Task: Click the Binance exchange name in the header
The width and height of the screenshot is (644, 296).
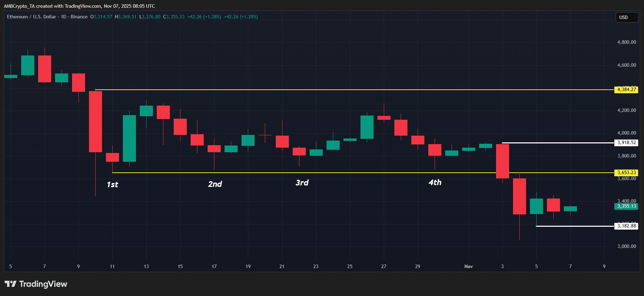Action: [x=79, y=17]
